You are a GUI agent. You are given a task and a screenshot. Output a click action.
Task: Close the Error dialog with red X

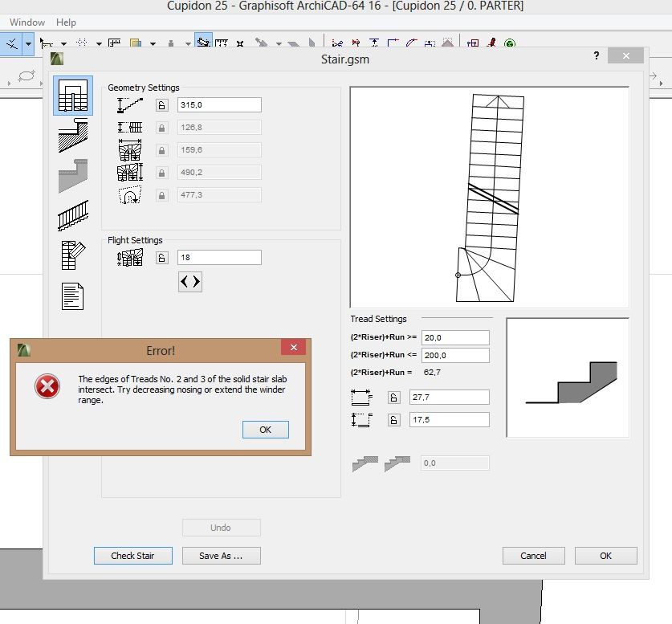pyautogui.click(x=294, y=347)
